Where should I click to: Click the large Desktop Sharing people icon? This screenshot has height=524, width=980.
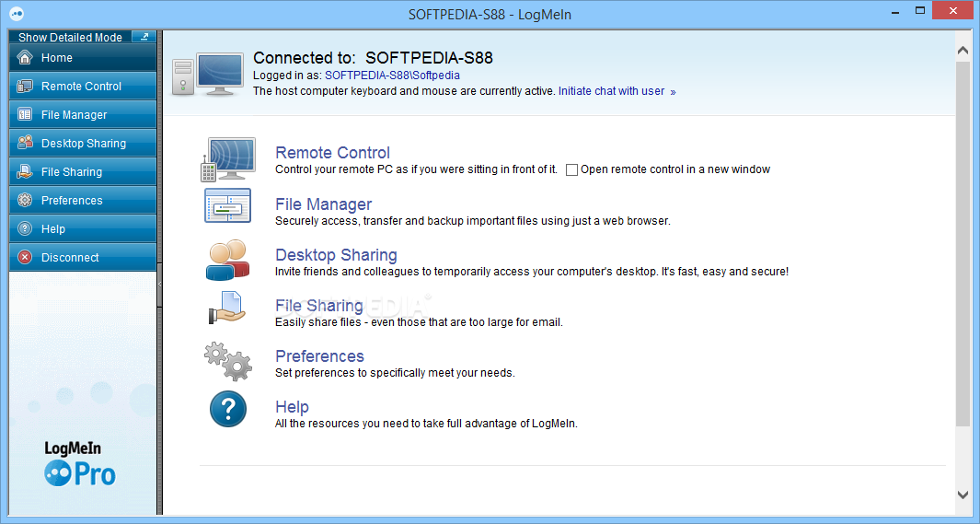point(227,260)
